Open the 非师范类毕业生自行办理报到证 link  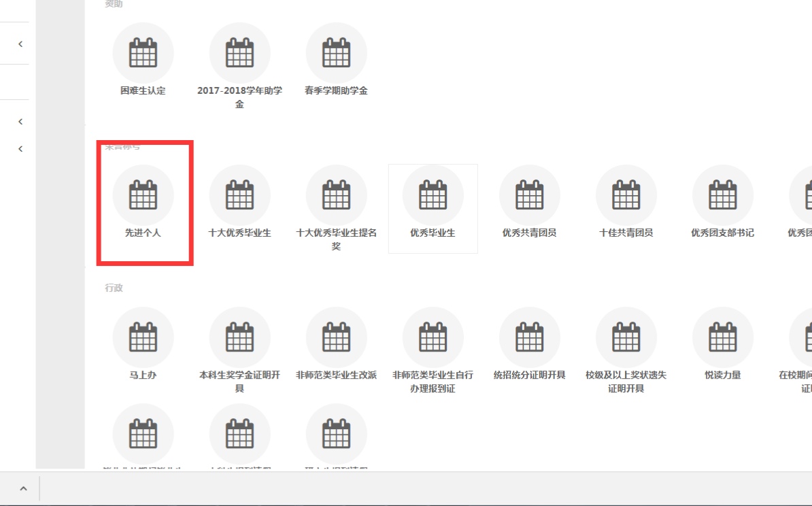coord(433,382)
